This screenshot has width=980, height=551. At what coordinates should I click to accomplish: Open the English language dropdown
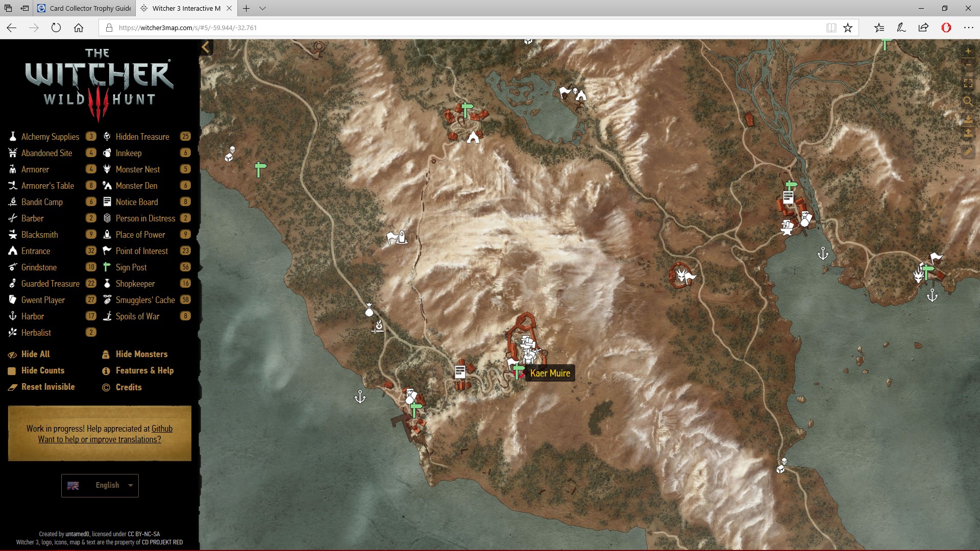(x=100, y=485)
